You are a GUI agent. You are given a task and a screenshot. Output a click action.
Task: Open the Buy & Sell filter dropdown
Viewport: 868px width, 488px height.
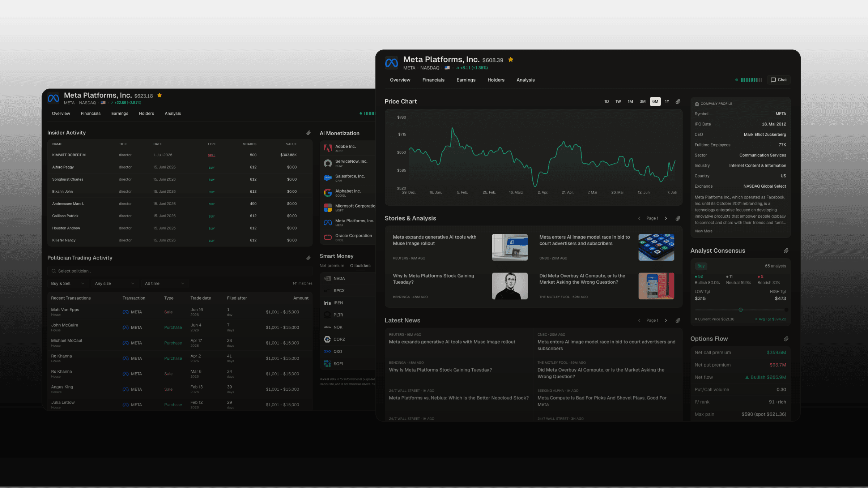click(x=68, y=284)
